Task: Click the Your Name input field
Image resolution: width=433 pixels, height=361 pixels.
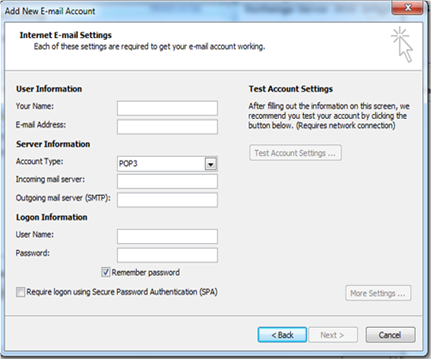Action: tap(167, 108)
